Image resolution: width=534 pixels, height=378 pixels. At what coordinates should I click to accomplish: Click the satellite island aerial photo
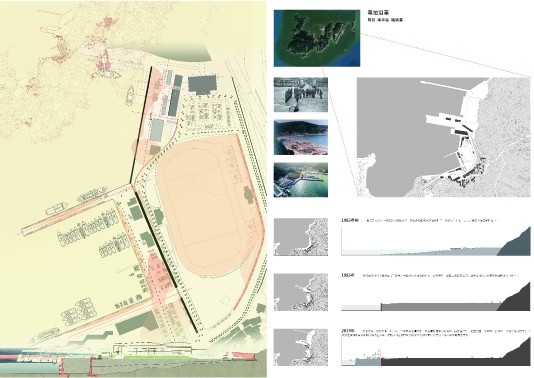click(x=317, y=38)
